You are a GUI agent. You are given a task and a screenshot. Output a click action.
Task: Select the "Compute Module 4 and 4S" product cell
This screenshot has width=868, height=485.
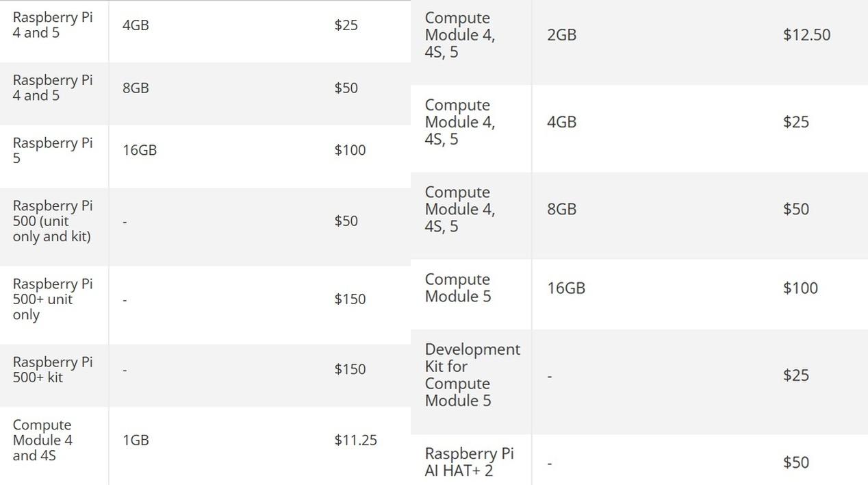click(x=42, y=440)
